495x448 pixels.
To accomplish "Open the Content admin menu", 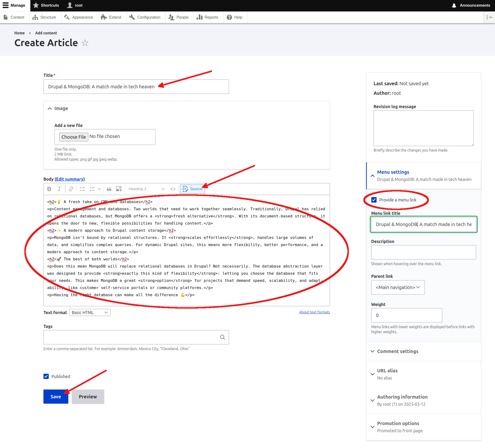I will 14,17.
